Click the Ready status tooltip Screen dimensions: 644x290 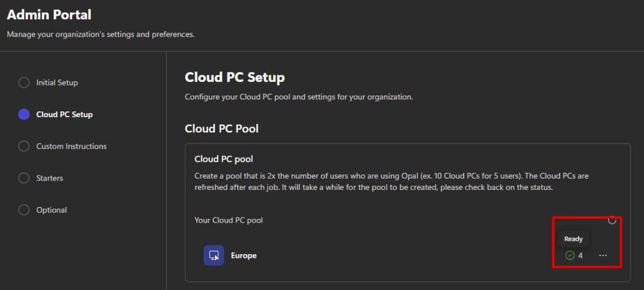point(573,239)
